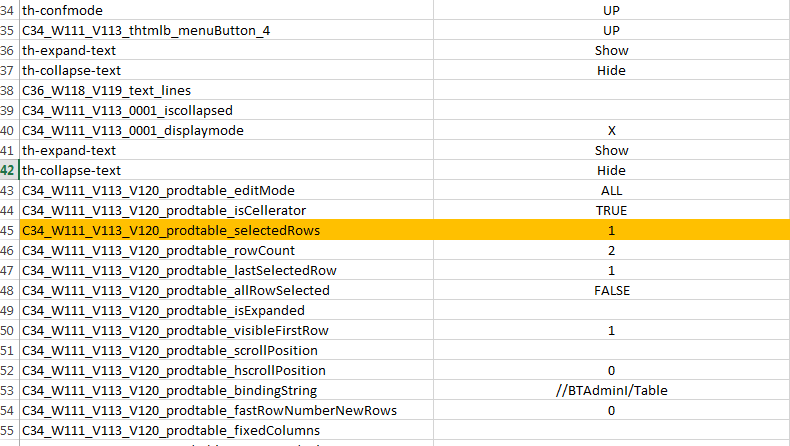The width and height of the screenshot is (790, 446).
Task: Click the Hide value in row 37
Action: coord(612,70)
